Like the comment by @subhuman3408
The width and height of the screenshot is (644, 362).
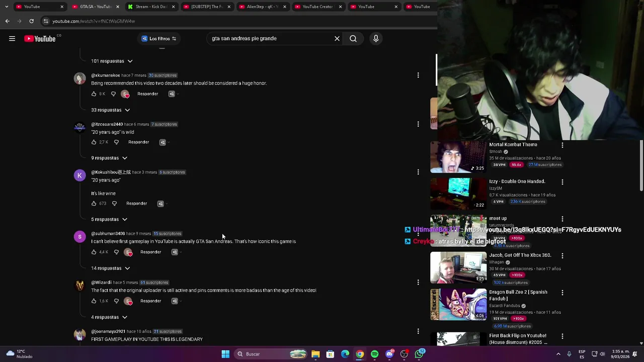(94, 252)
